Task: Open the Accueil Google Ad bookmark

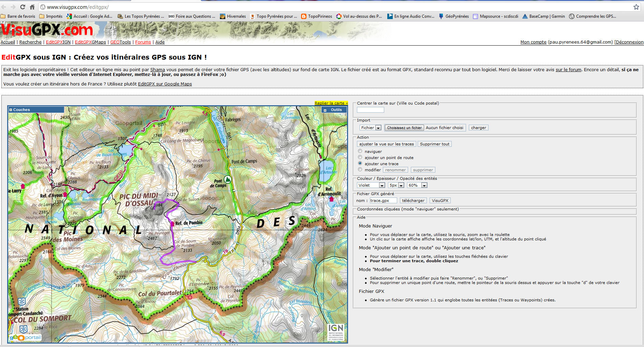Action: 89,16
